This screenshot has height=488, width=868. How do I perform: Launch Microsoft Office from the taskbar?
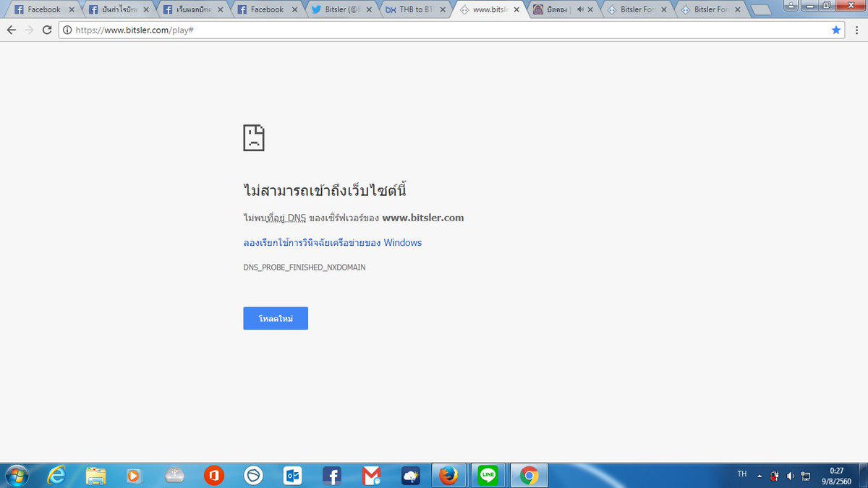pos(213,475)
